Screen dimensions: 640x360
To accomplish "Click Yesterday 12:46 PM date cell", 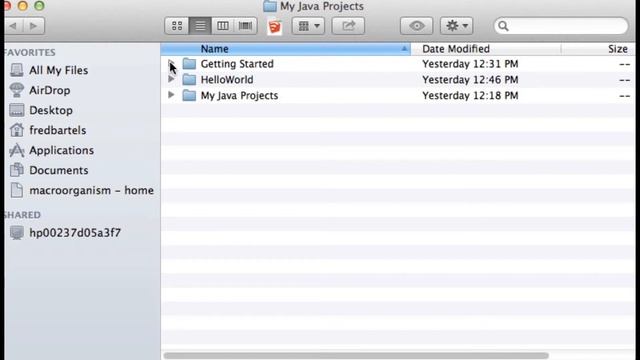I will tap(470, 80).
